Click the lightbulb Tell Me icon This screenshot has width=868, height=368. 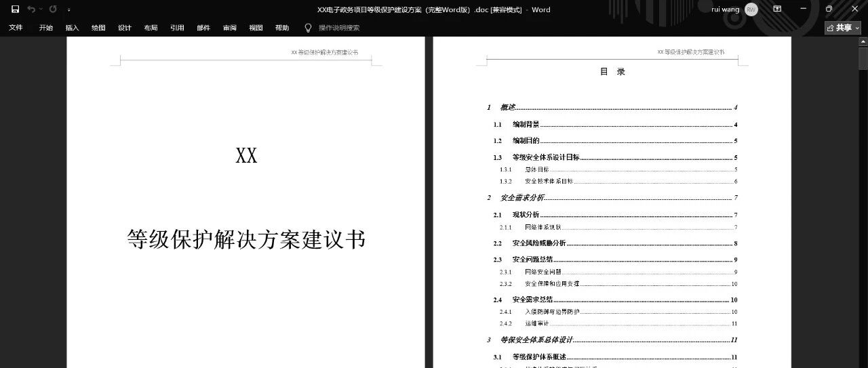coord(308,28)
